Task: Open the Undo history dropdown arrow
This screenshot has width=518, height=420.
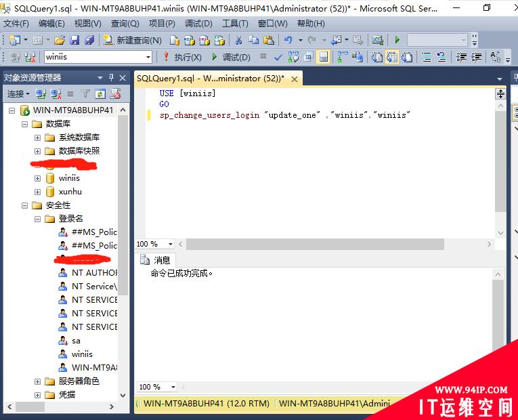Action: [x=300, y=41]
